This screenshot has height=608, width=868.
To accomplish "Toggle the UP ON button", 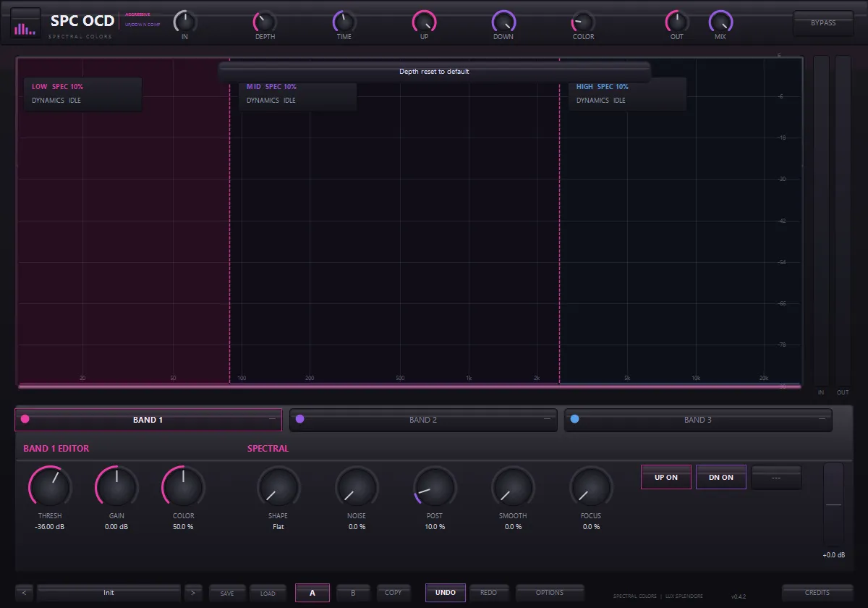I will (x=666, y=477).
